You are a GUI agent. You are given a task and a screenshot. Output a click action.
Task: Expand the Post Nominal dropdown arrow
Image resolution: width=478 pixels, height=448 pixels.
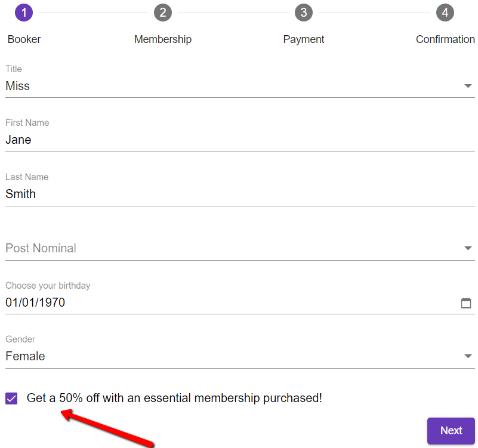[468, 248]
